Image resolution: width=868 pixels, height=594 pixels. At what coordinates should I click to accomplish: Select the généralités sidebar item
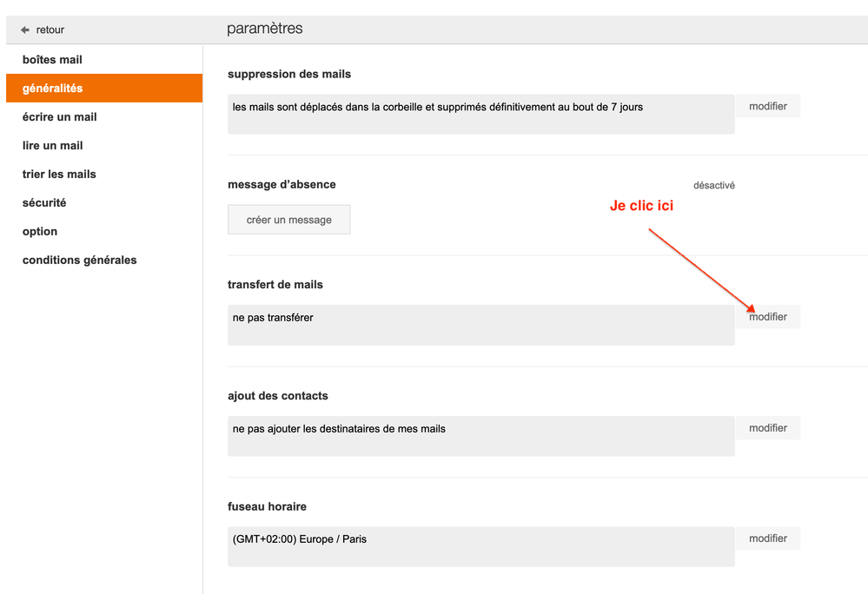coord(53,89)
